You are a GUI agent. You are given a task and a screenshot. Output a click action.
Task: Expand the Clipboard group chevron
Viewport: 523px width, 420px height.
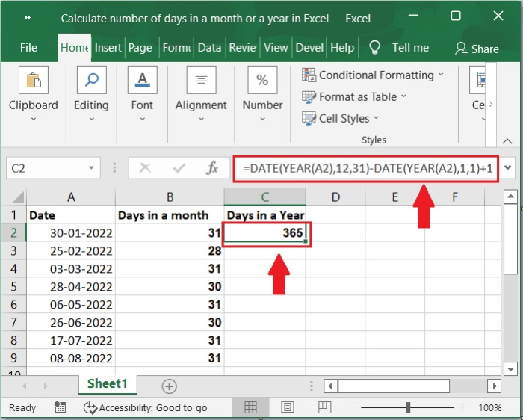point(34,119)
